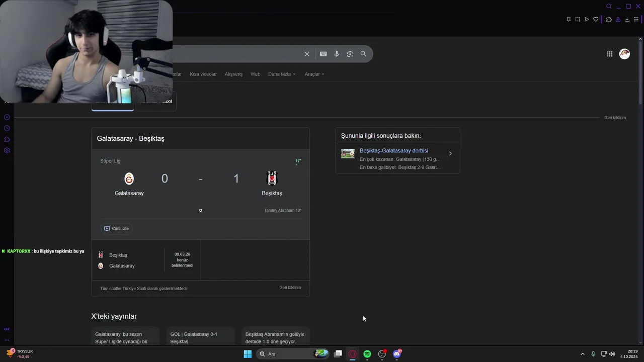Open the Windows Start menu
The width and height of the screenshot is (644, 362).
(x=248, y=354)
